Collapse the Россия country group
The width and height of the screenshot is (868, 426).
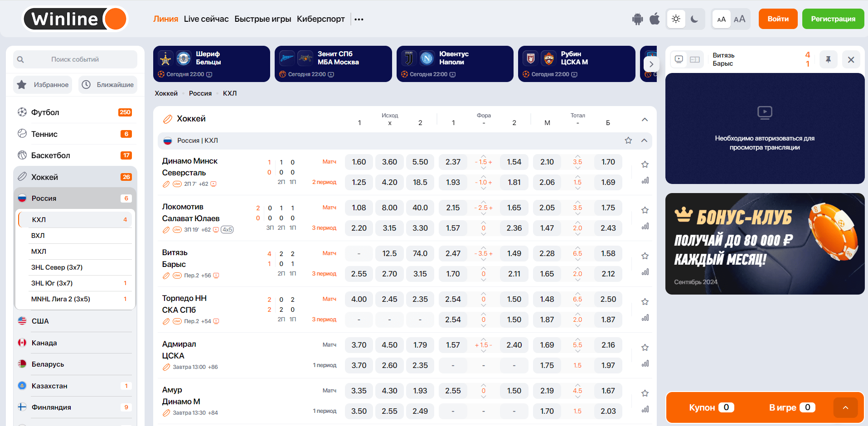(75, 198)
